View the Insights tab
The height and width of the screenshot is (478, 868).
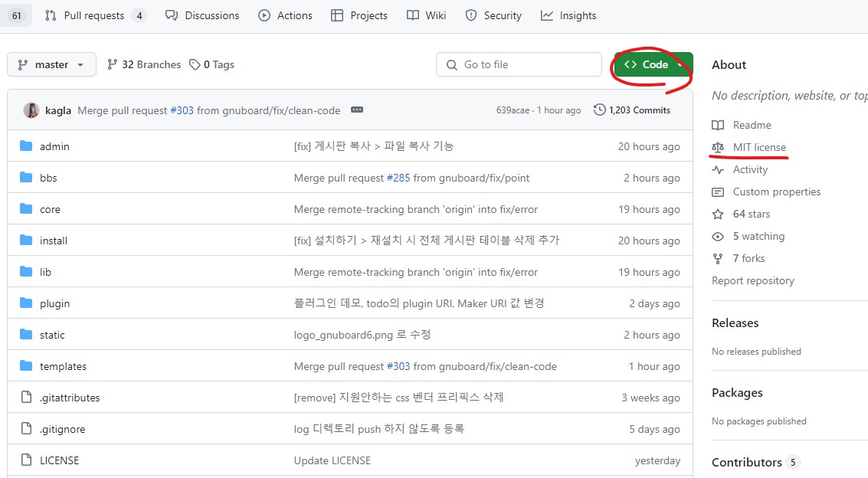[x=568, y=15]
